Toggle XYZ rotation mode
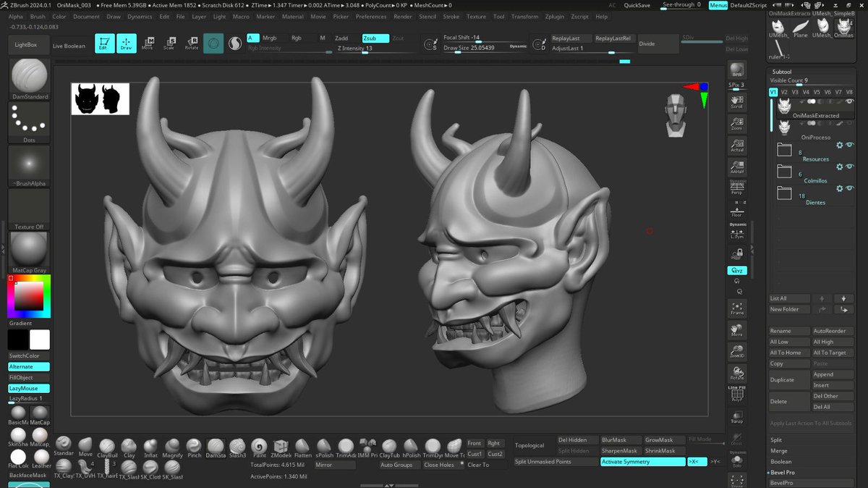This screenshot has height=488, width=868. tap(737, 271)
